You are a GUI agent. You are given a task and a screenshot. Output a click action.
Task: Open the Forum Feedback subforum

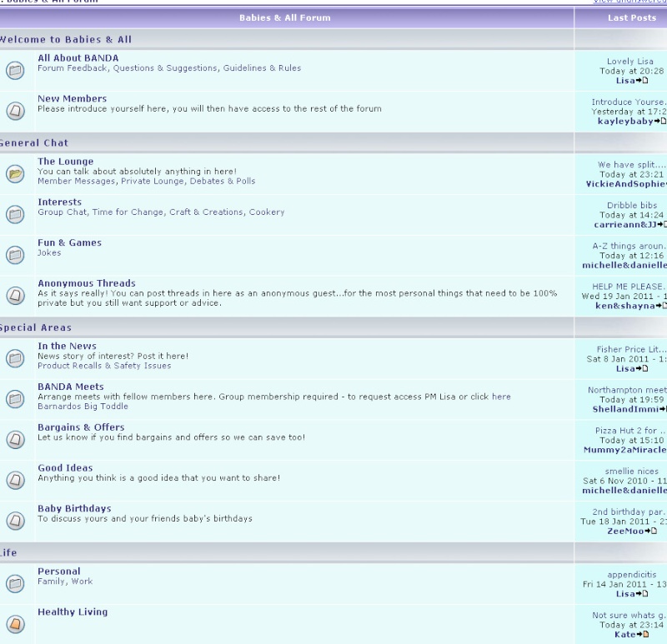click(x=72, y=68)
